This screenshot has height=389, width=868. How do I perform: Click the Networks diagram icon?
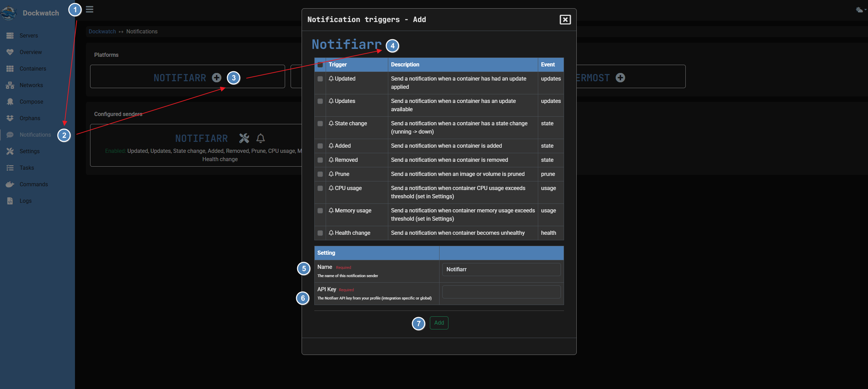coord(10,85)
